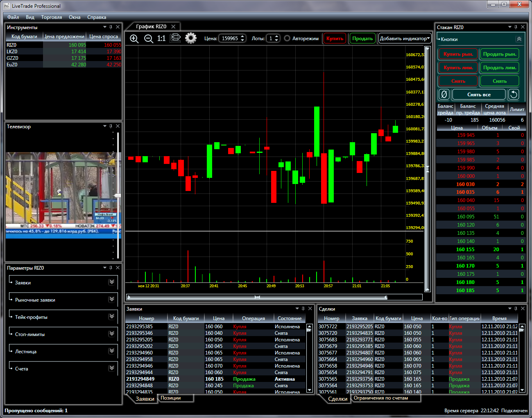The image size is (532, 418).
Task: Select the EuZ0 instrument row
Action: coord(63,65)
